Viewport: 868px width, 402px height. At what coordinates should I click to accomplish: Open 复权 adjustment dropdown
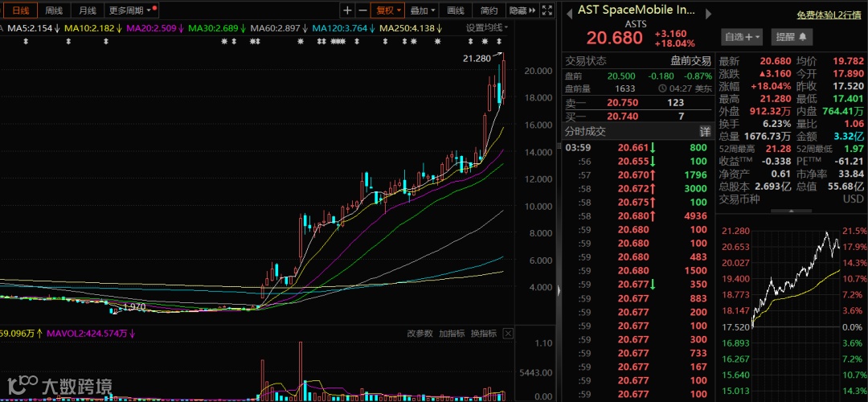pos(388,10)
